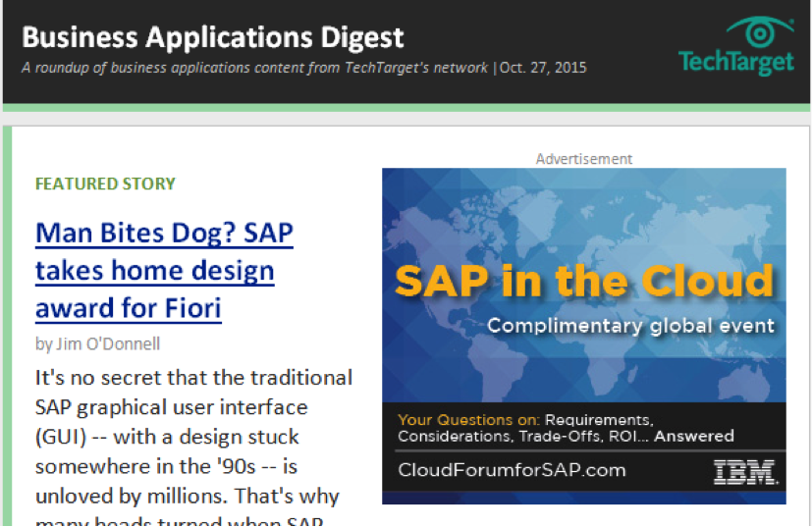The image size is (812, 527).
Task: Click article paragraph starting 'It's no secret'
Action: [193, 446]
